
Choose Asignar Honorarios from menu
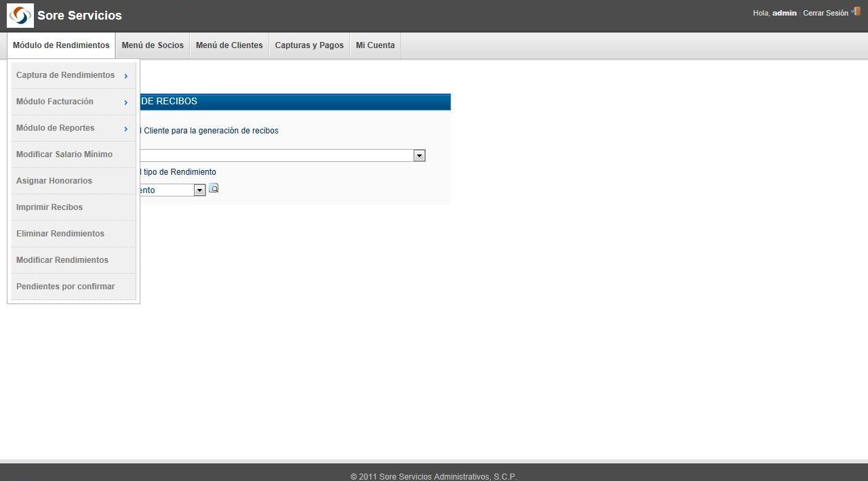[54, 181]
